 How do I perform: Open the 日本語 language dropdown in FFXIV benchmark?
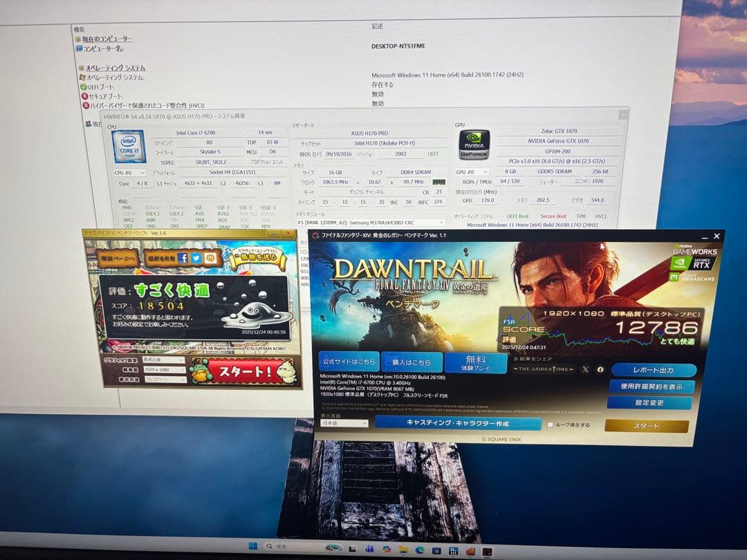click(345, 422)
